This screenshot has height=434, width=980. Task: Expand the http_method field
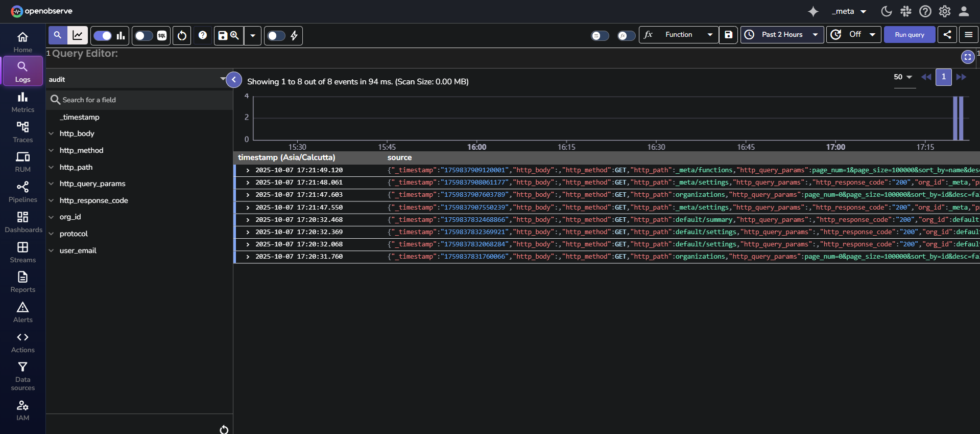pos(51,150)
